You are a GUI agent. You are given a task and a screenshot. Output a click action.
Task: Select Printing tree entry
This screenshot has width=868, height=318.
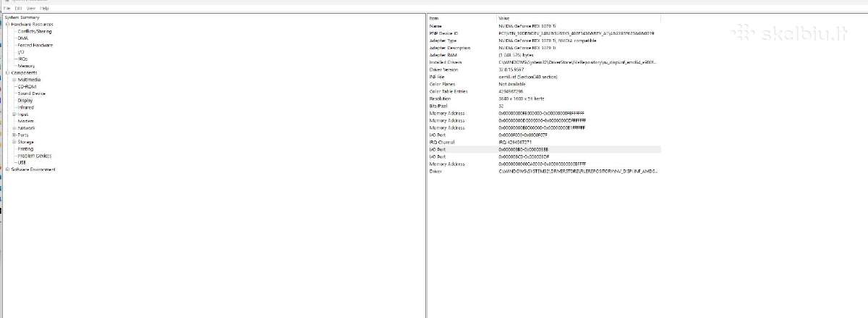pyautogui.click(x=25, y=149)
